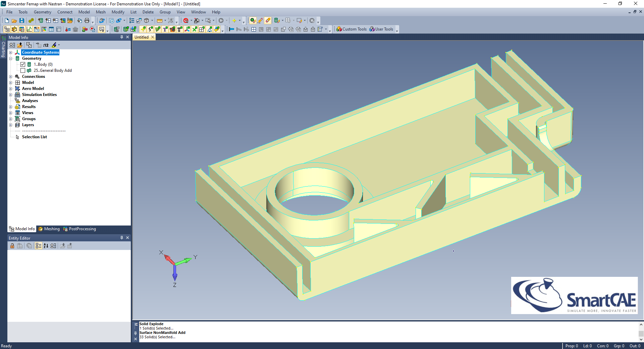Select the Analyses tree item
The image size is (644, 349).
click(30, 101)
